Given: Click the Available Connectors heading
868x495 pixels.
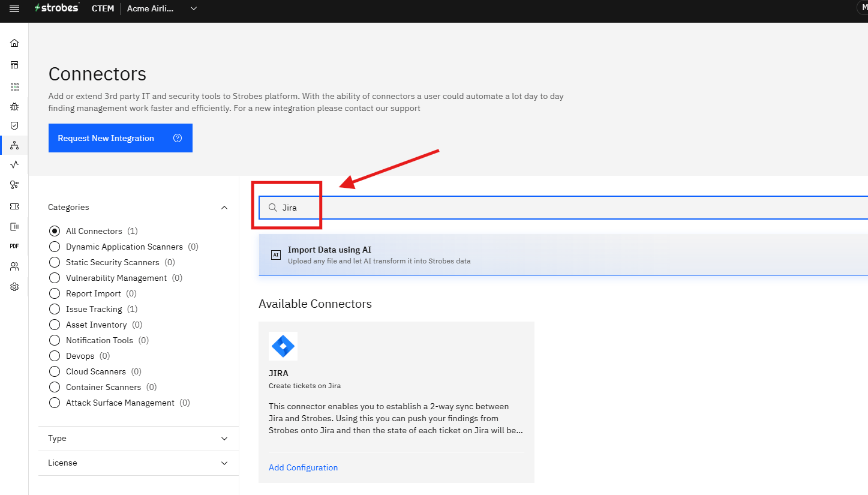Looking at the screenshot, I should point(315,304).
